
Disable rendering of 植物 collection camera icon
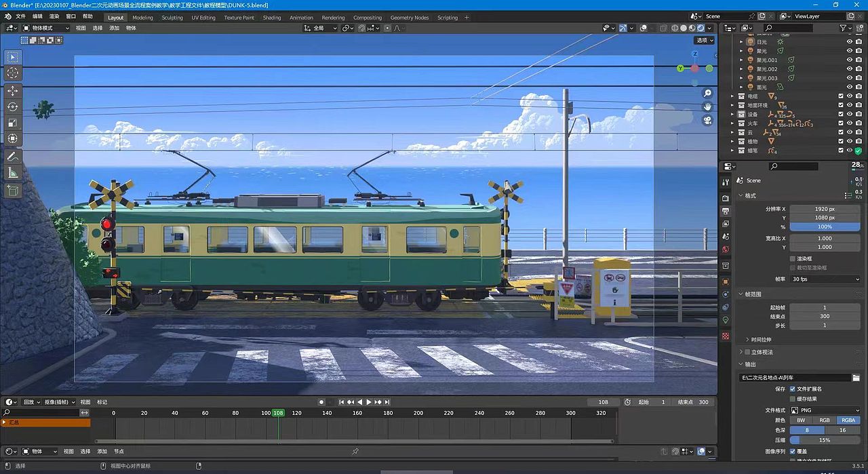(x=858, y=141)
